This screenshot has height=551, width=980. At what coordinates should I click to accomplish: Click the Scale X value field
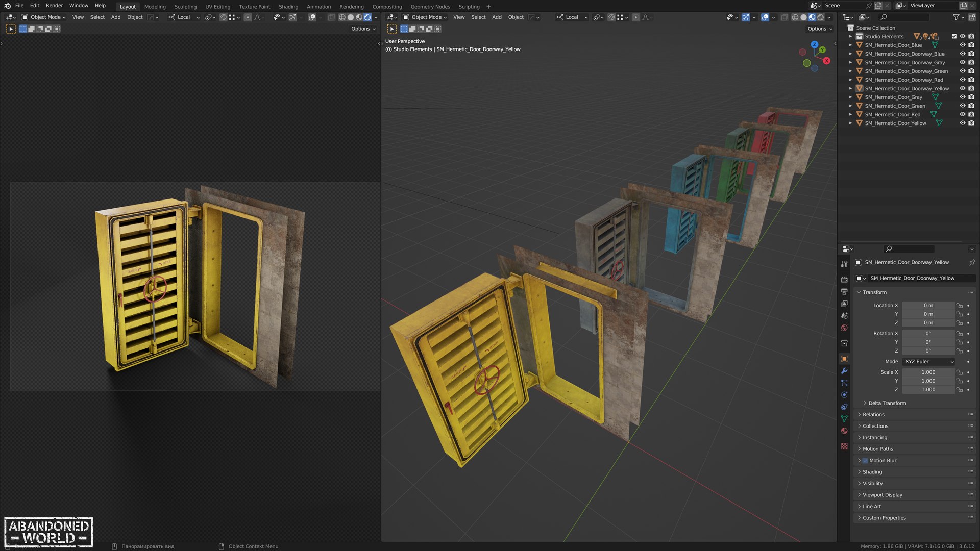pos(928,372)
